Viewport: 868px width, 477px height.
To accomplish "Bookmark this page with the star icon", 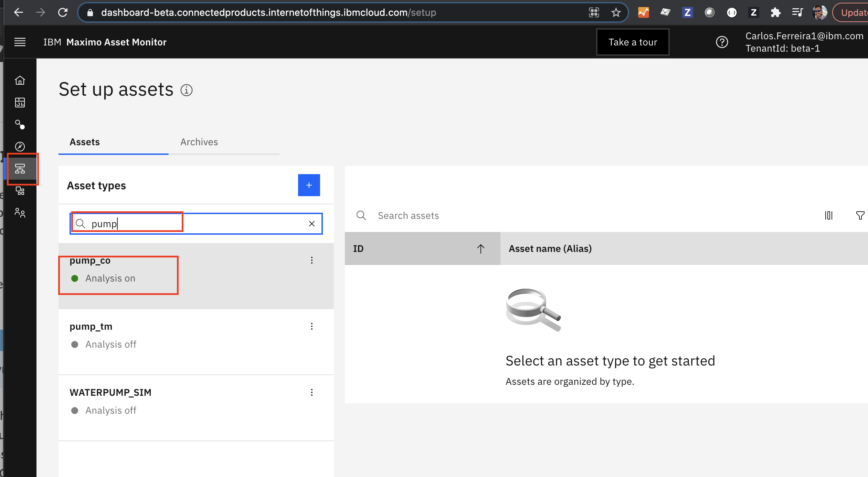I will [616, 12].
